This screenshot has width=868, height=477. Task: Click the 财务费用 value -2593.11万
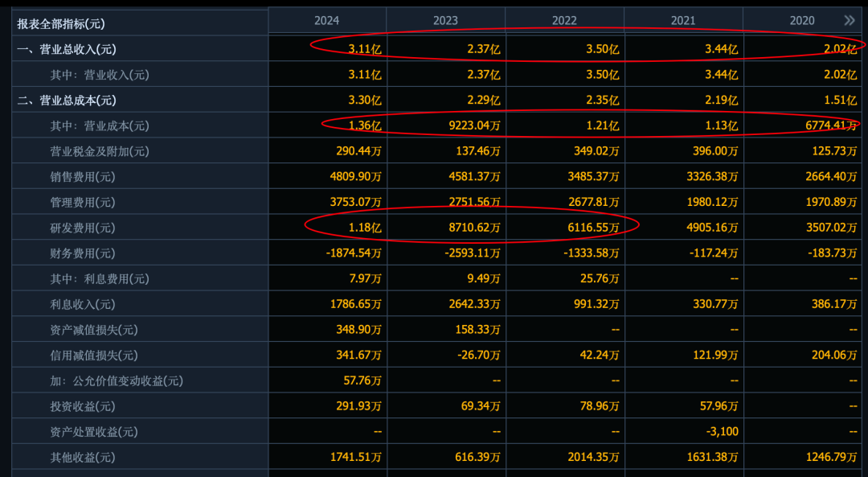(x=473, y=253)
